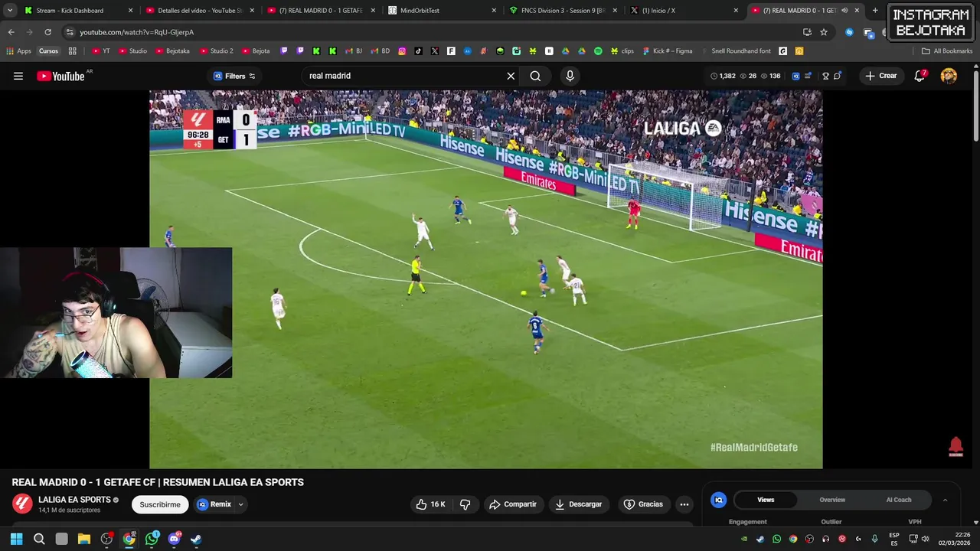Screen dimensions: 980x551
Task: Open the YouTube notifications bell
Action: [920, 76]
